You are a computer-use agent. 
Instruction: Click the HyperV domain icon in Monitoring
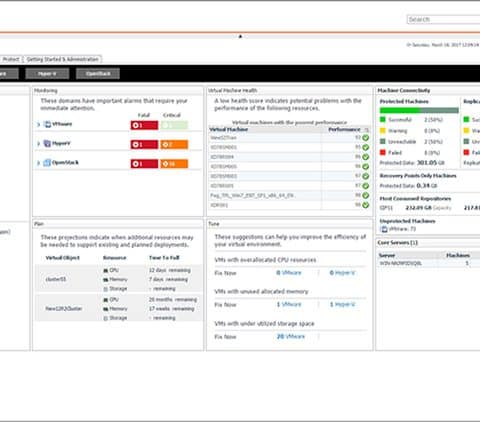(x=48, y=143)
